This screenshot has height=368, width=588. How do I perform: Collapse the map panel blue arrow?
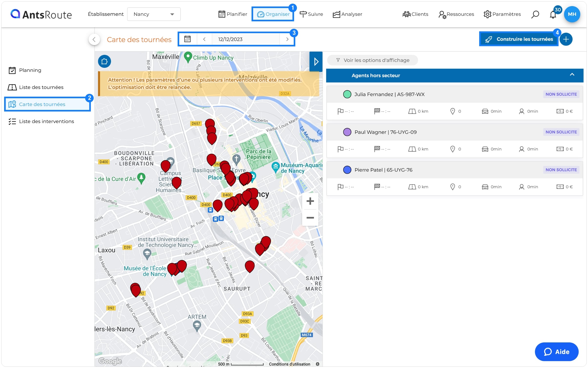pos(316,62)
